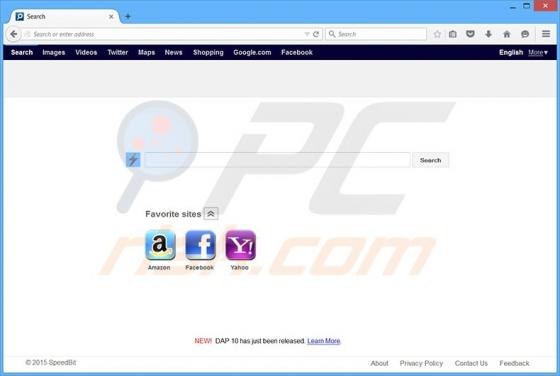Image resolution: width=560 pixels, height=376 pixels.
Task: Open the About footer link
Action: pos(379,363)
